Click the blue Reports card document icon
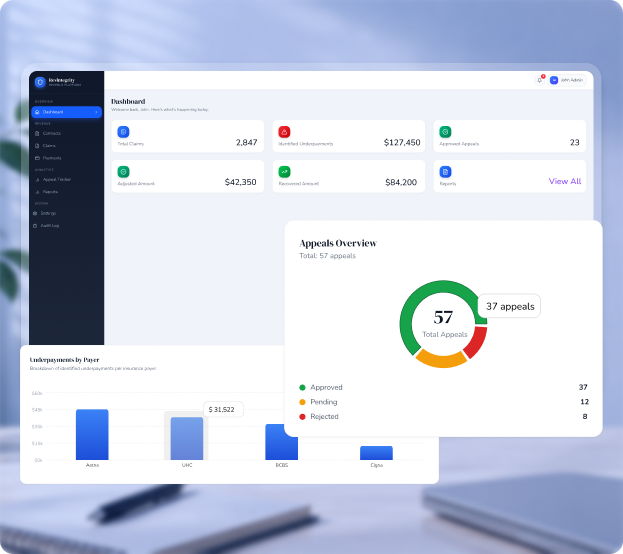The width and height of the screenshot is (623, 554). point(445,172)
